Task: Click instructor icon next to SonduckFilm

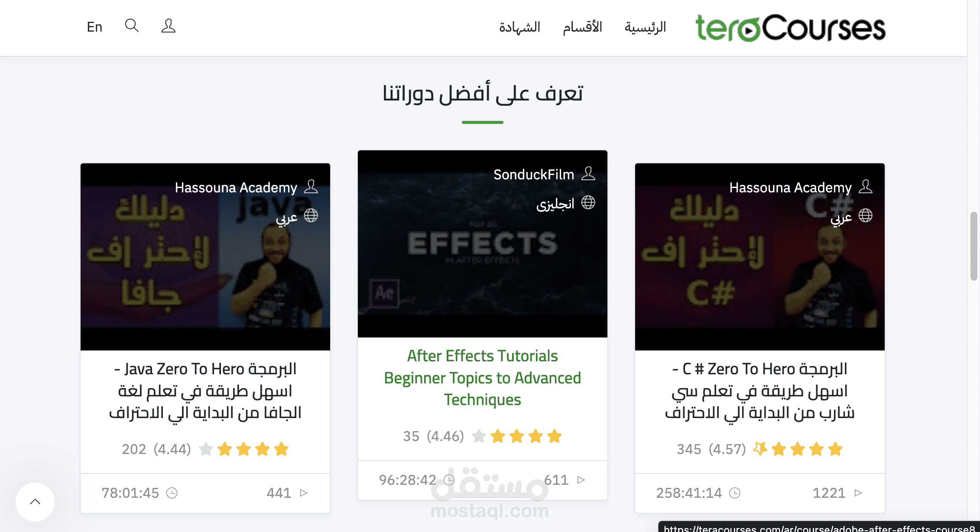Action: pyautogui.click(x=588, y=174)
